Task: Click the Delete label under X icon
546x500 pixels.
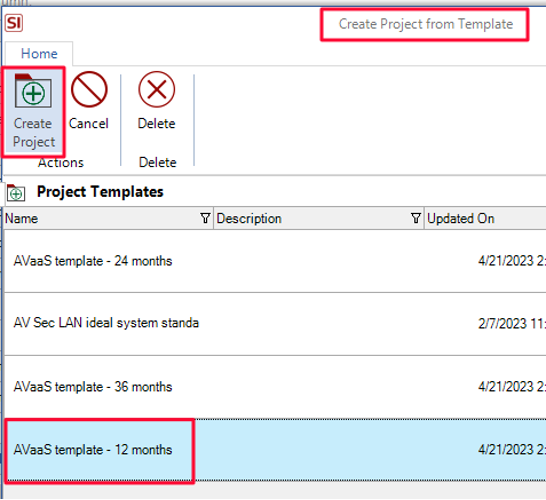Action: click(x=157, y=124)
